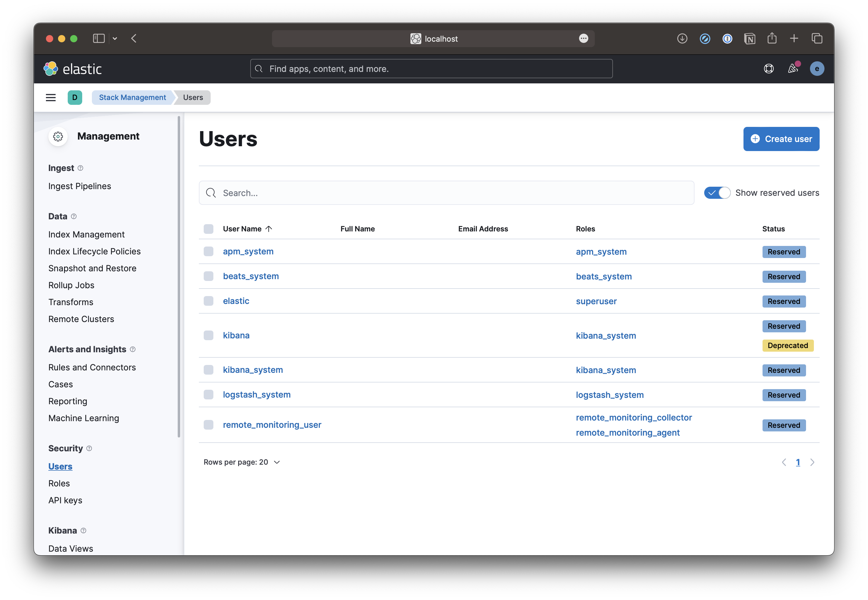Screen dimensions: 868x600
Task: Open the newsfeed celebration icon
Action: (x=793, y=69)
